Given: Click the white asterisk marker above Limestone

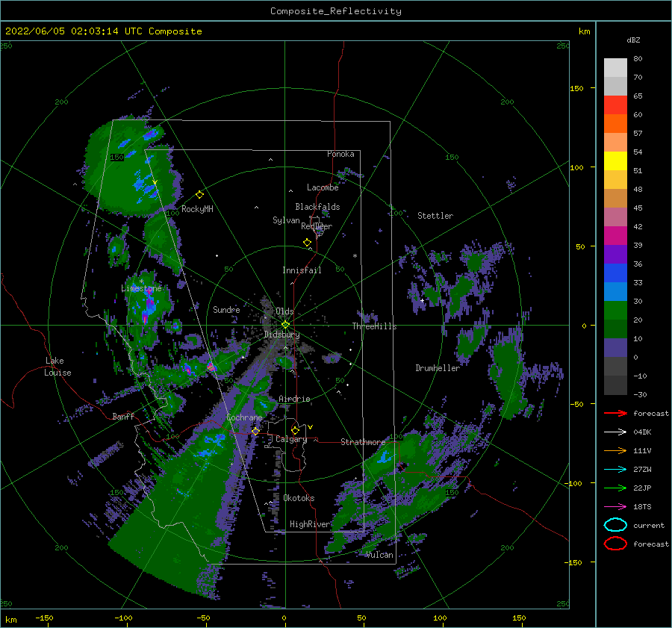Looking at the screenshot, I should pos(141,282).
